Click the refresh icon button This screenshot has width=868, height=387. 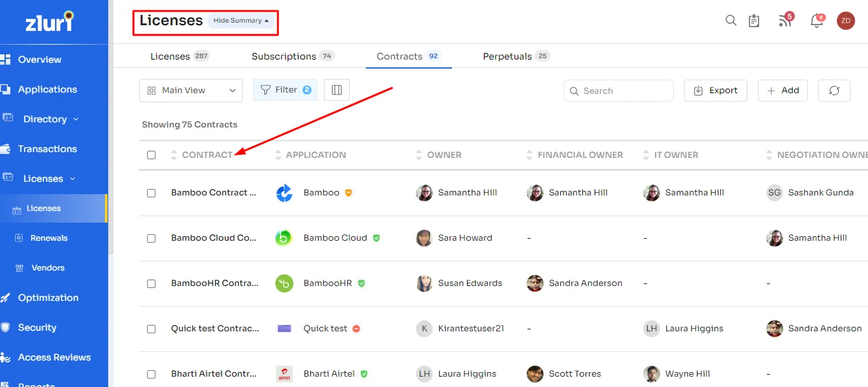[834, 91]
